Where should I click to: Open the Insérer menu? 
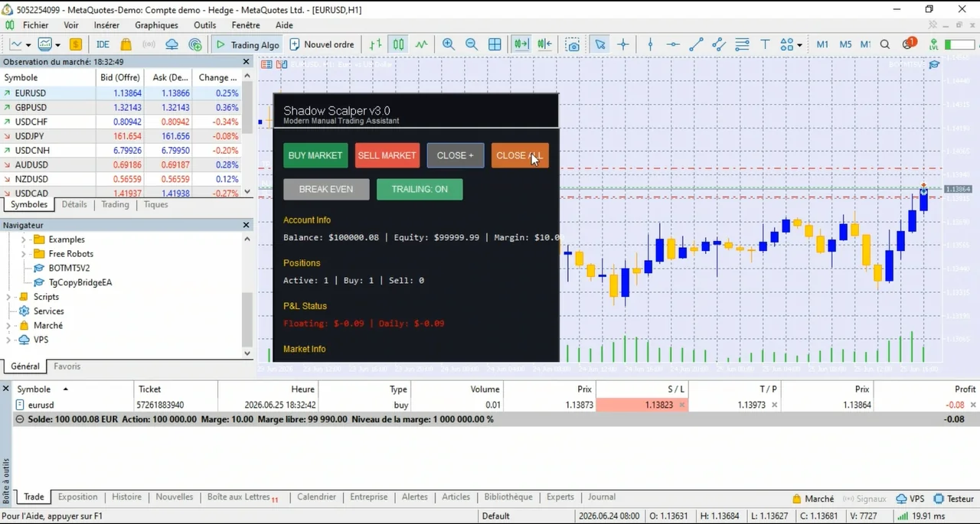click(106, 25)
